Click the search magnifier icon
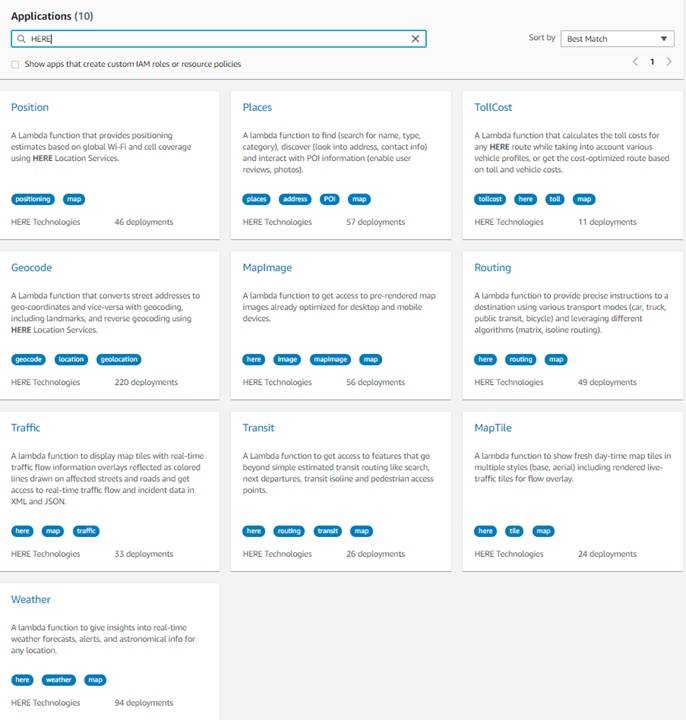The height and width of the screenshot is (720, 686). click(21, 39)
